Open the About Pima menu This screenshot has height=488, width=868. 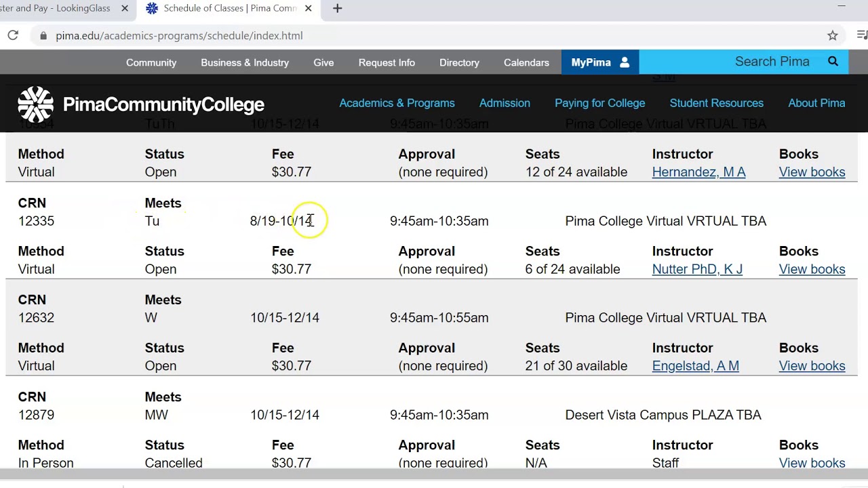(x=816, y=103)
